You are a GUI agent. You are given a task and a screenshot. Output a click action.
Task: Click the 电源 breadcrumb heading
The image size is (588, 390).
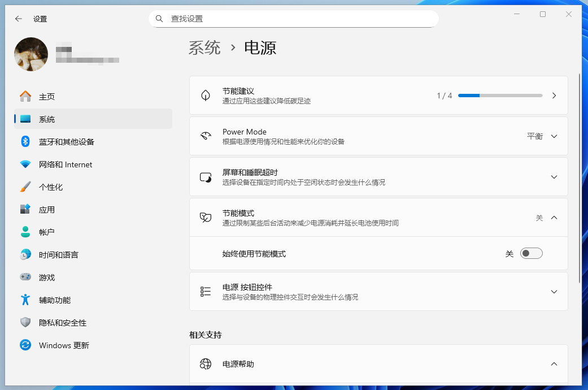point(260,48)
